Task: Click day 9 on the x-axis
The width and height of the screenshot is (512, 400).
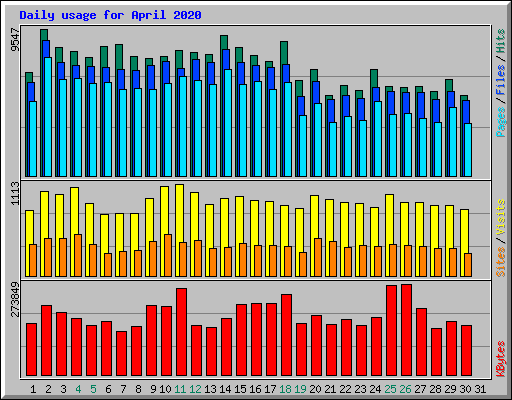Action: (153, 389)
